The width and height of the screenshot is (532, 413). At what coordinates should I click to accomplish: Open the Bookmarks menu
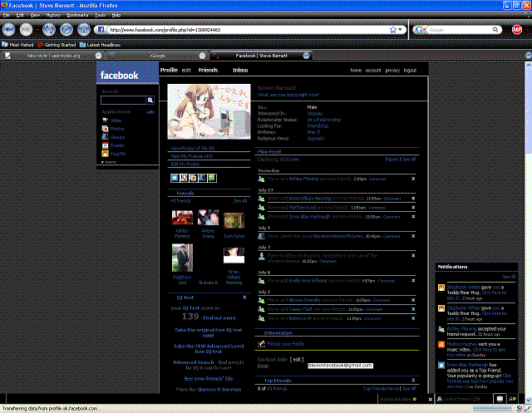click(77, 15)
